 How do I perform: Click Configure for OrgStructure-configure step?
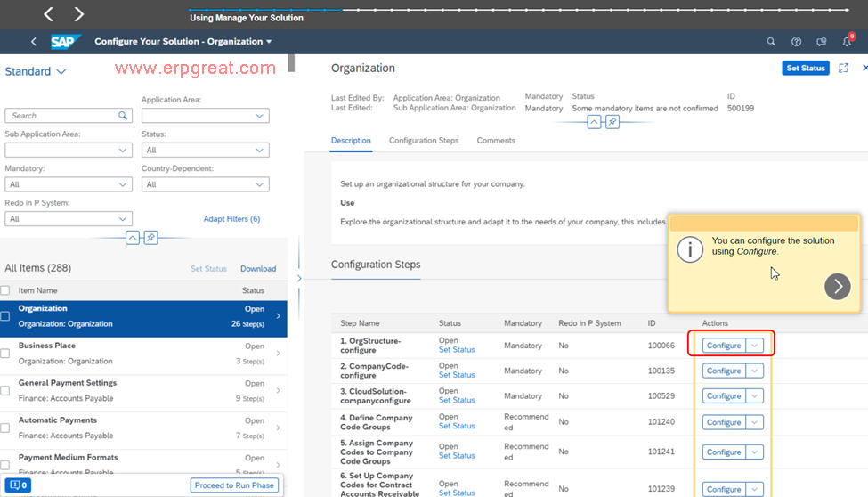[724, 346]
